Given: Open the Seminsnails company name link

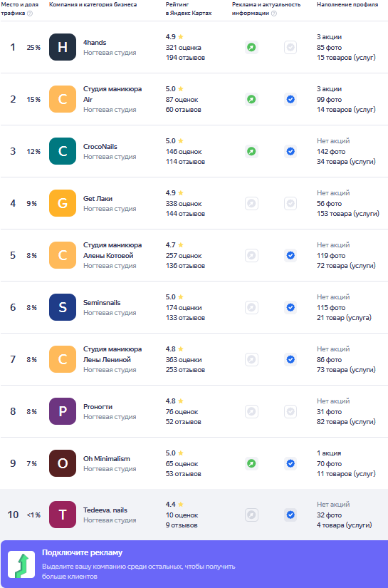Looking at the screenshot, I should coord(102,302).
